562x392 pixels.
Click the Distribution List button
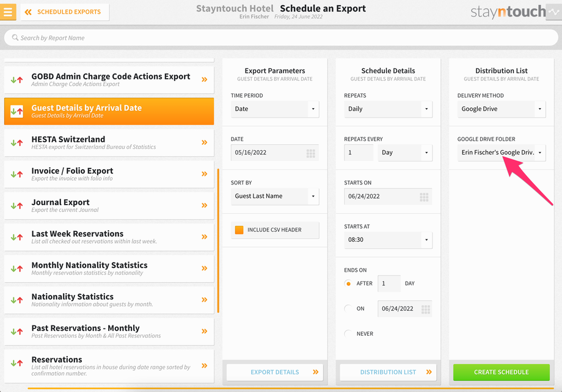pyautogui.click(x=388, y=372)
